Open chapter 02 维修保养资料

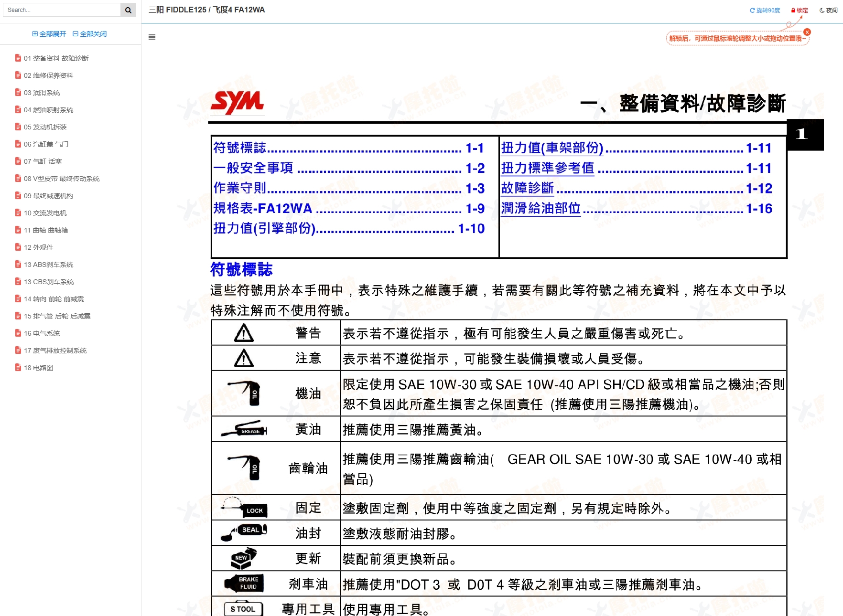click(44, 75)
